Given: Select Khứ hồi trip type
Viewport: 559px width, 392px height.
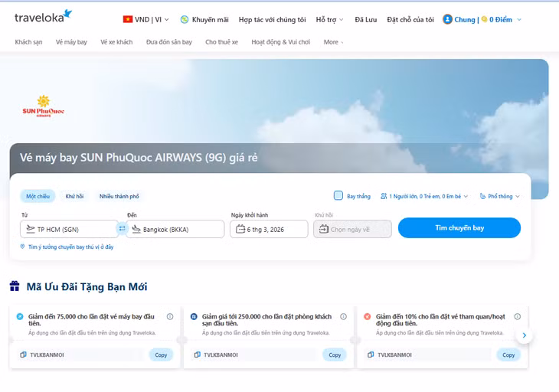Looking at the screenshot, I should pos(74,196).
